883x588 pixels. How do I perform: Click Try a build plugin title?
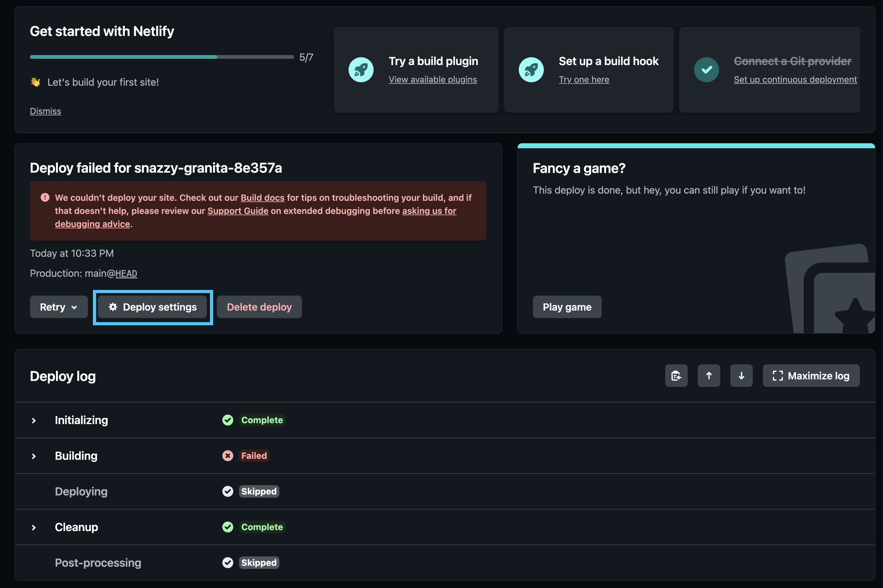point(433,61)
